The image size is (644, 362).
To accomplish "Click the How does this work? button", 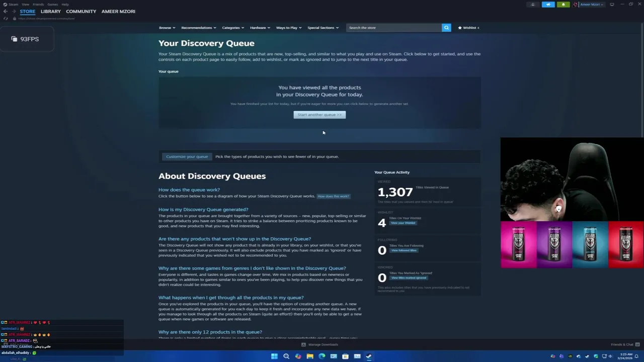I will tap(333, 196).
